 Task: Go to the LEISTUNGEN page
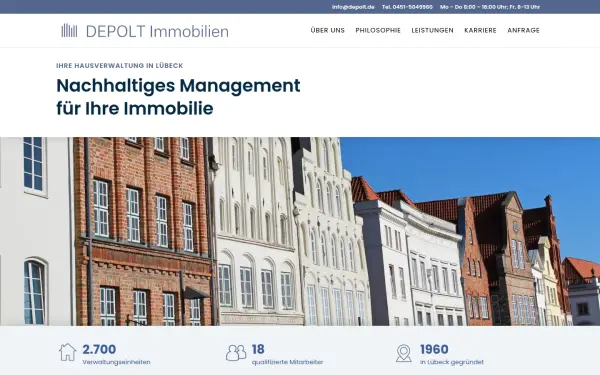[x=432, y=30]
